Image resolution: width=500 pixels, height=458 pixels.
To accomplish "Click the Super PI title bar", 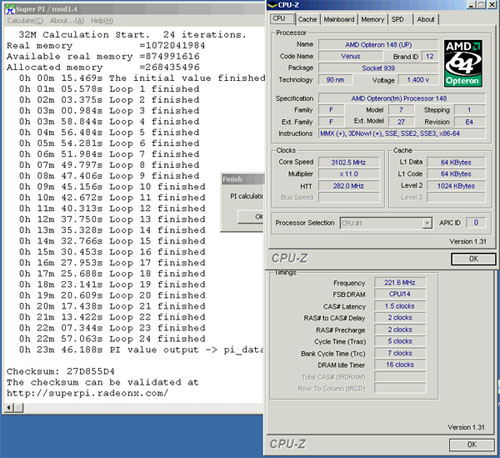I will click(135, 9).
